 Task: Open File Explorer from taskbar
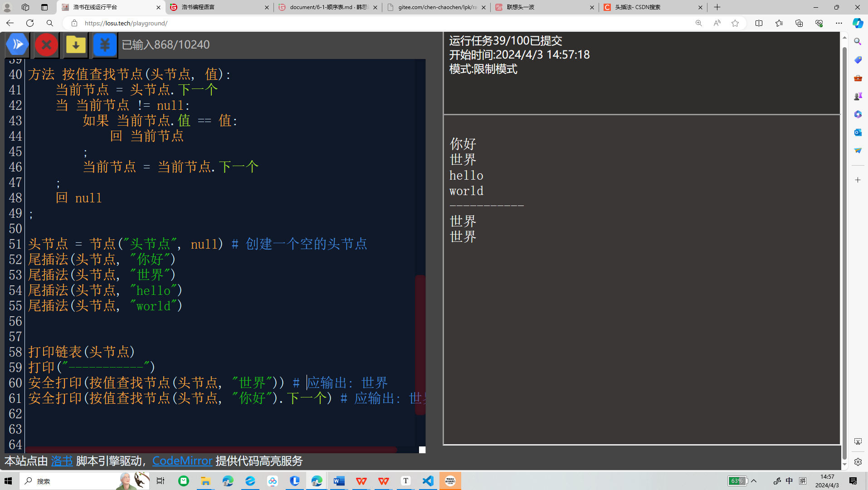205,481
